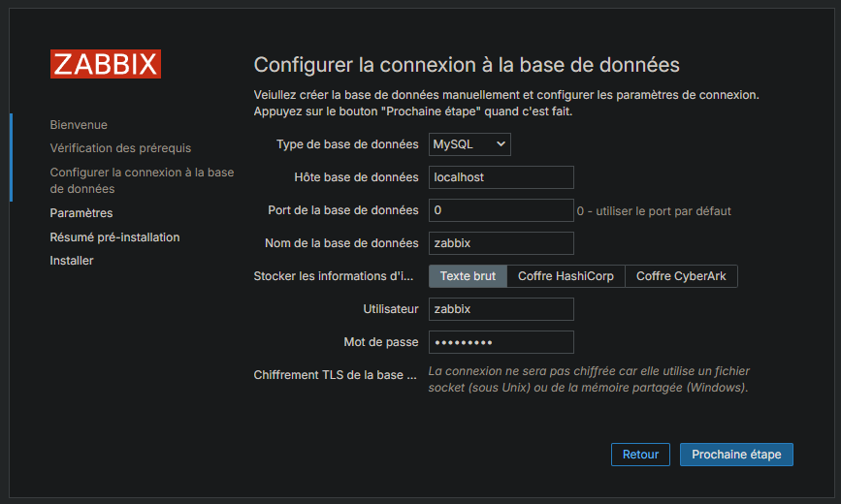
Task: Select the Texte brut storage option
Action: coord(468,276)
